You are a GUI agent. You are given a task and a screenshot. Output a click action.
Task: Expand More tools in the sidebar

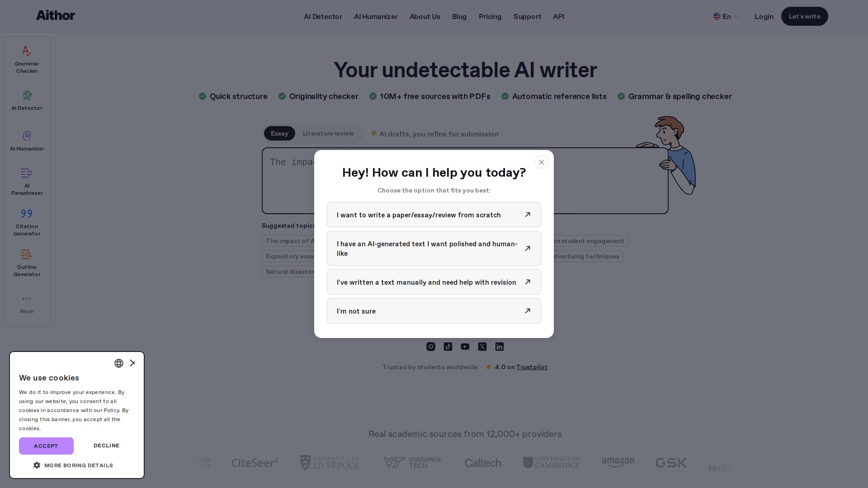coord(27,304)
